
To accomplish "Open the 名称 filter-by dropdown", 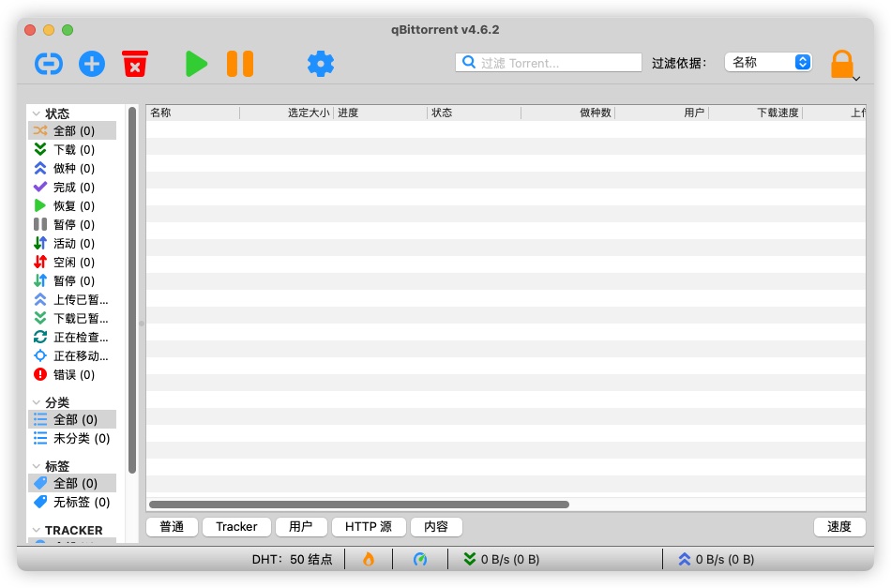I will [x=768, y=62].
